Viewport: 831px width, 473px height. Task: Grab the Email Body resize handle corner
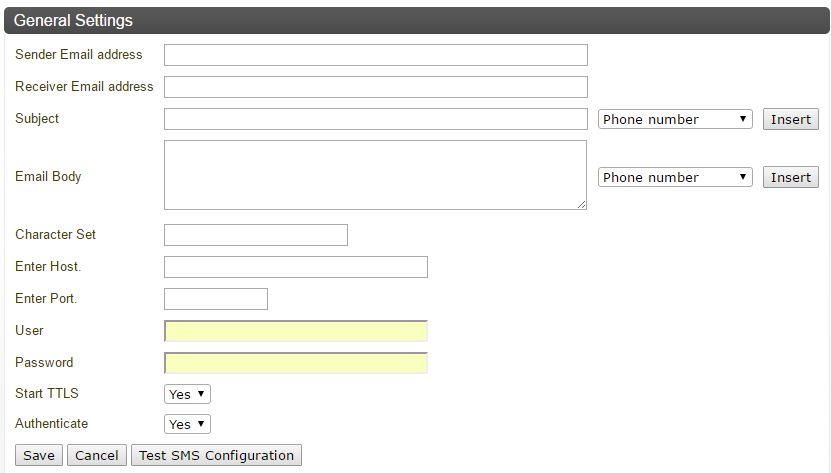[581, 205]
